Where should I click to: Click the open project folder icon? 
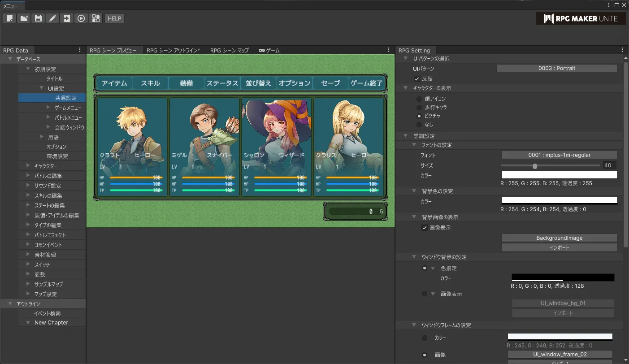pyautogui.click(x=24, y=18)
